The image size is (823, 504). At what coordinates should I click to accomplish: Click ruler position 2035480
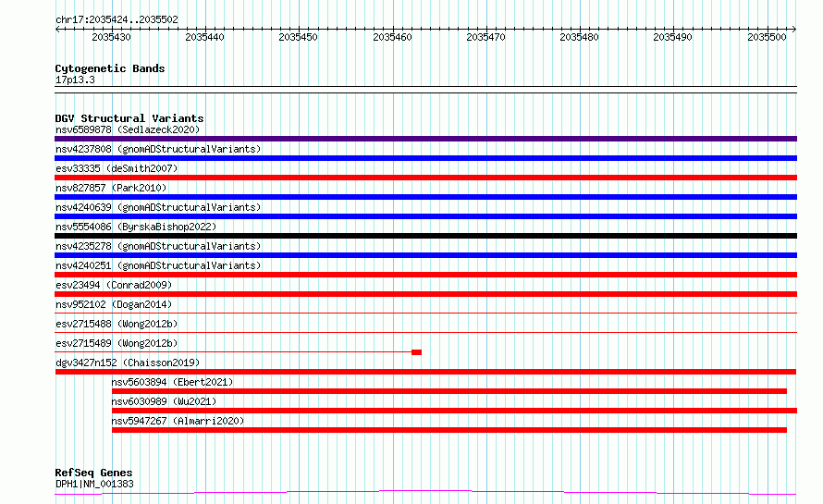click(580, 37)
